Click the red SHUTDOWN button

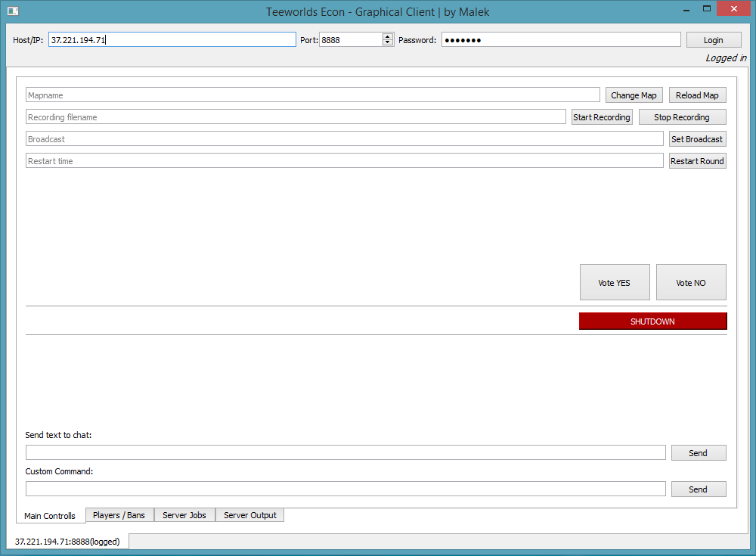tap(653, 321)
